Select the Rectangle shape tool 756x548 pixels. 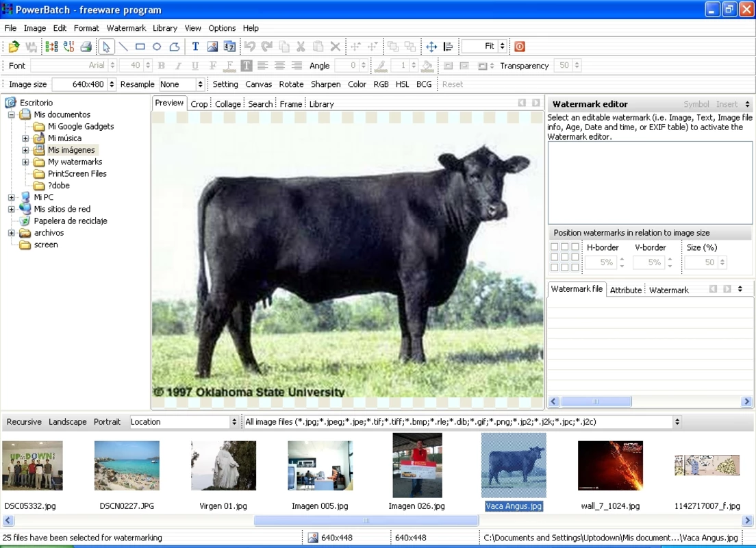click(140, 47)
